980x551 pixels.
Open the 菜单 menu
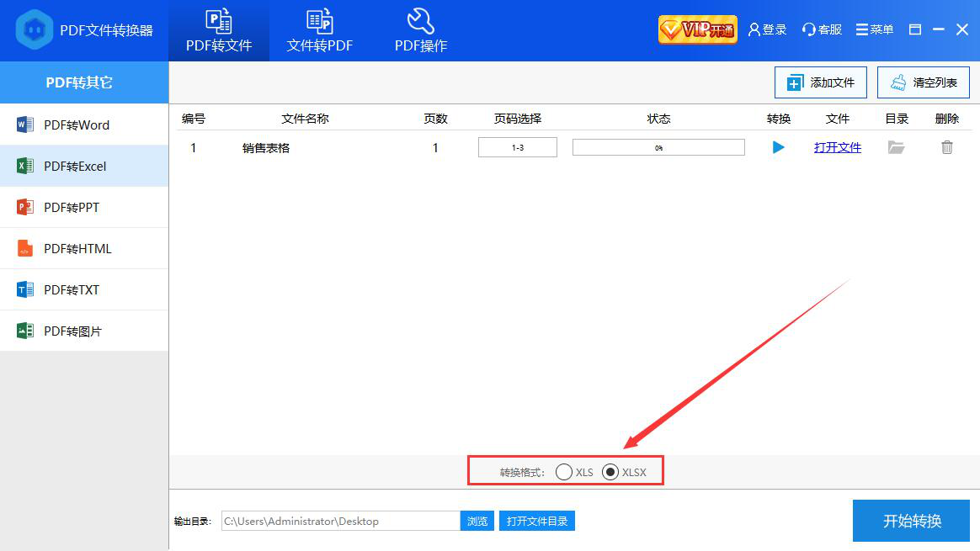tap(875, 29)
